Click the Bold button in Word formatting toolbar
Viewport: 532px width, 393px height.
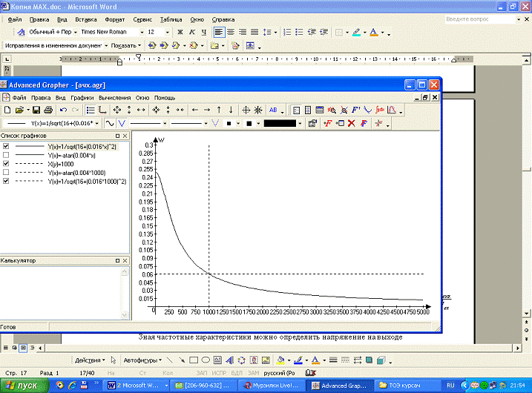(x=180, y=33)
